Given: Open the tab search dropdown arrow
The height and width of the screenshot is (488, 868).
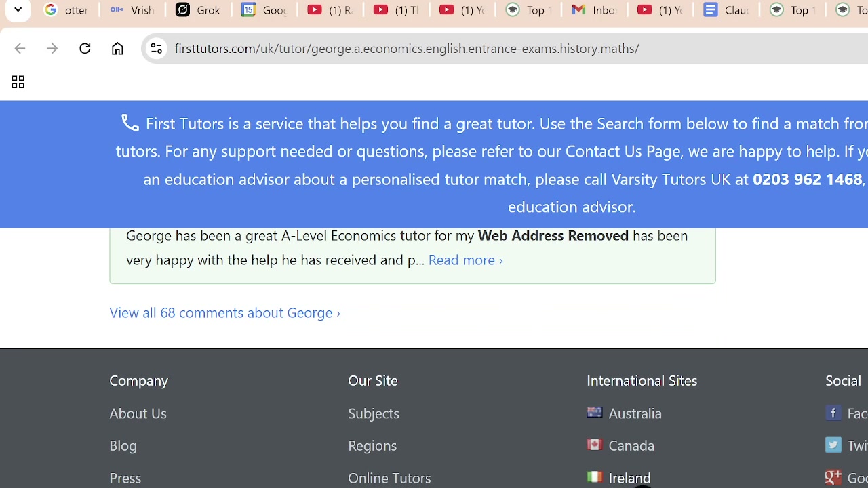Looking at the screenshot, I should tap(18, 10).
